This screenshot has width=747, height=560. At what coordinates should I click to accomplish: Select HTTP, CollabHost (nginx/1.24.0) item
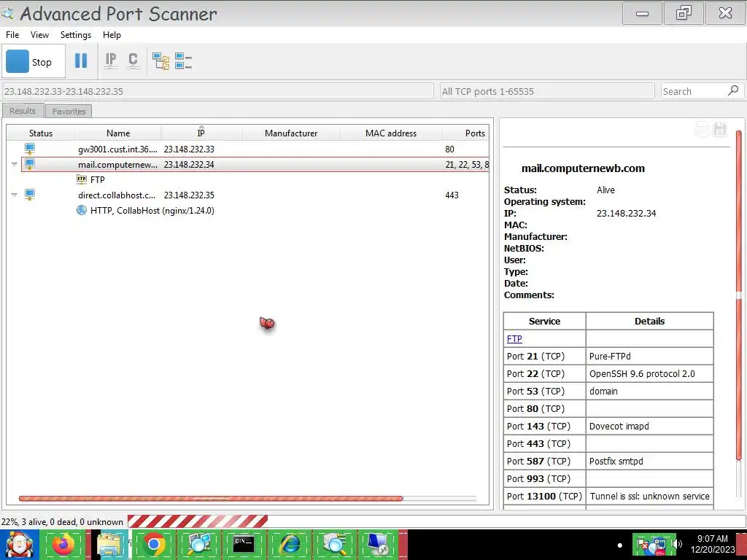click(152, 210)
